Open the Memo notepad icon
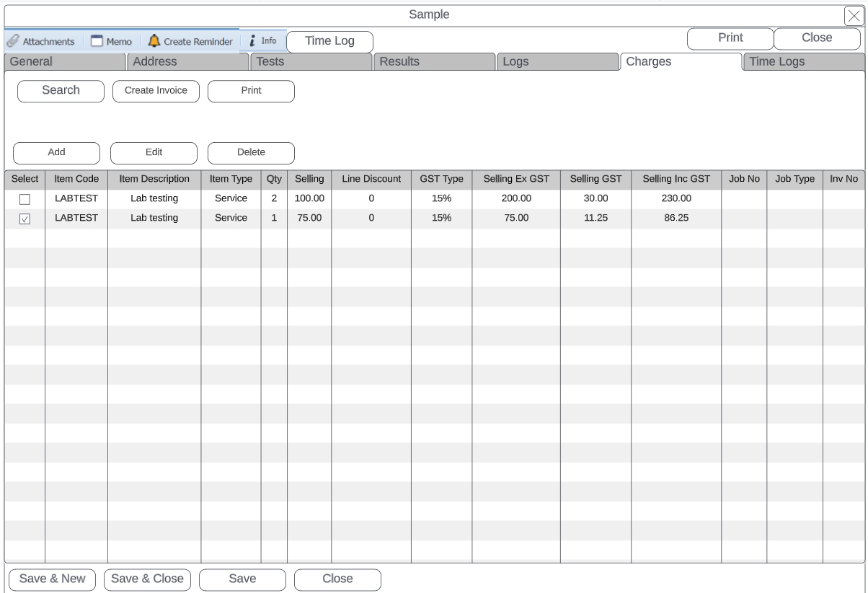This screenshot has width=868, height=593. [97, 41]
